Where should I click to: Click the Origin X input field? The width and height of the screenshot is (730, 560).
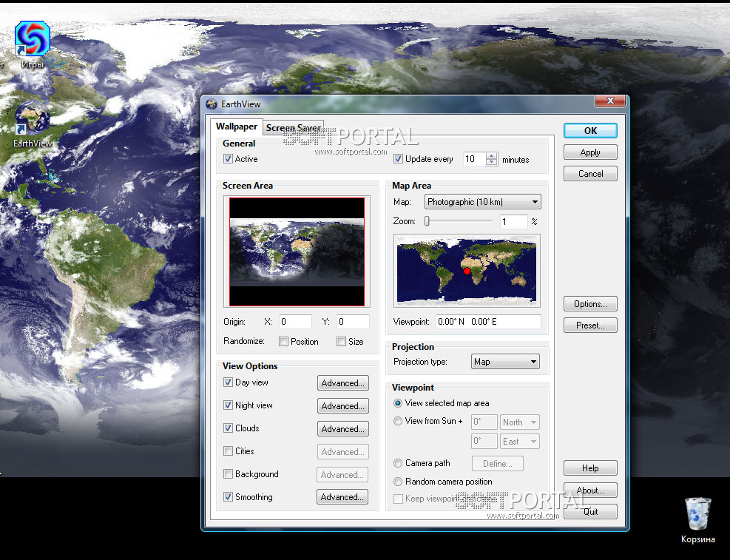[x=295, y=322]
